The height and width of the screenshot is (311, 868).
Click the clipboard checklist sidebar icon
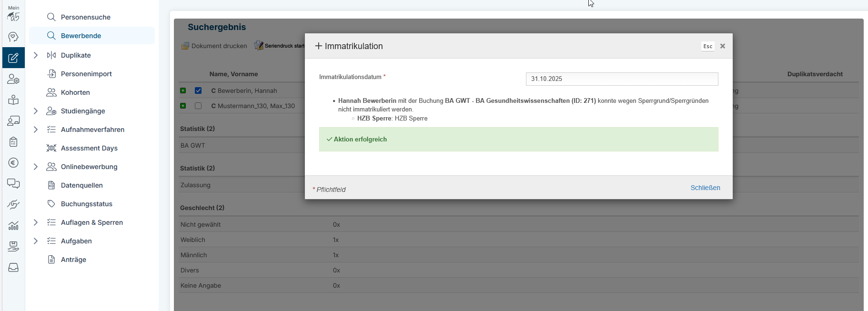13,142
